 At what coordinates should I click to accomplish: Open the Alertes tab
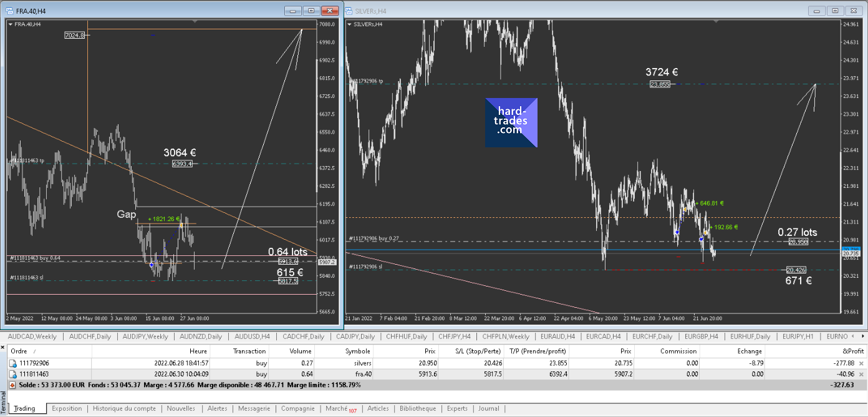217,409
